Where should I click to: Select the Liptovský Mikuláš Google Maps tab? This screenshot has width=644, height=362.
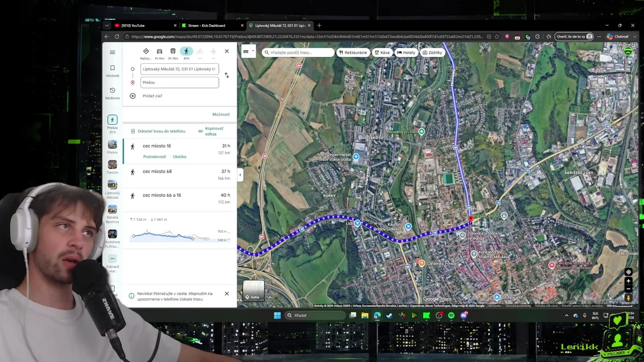279,26
